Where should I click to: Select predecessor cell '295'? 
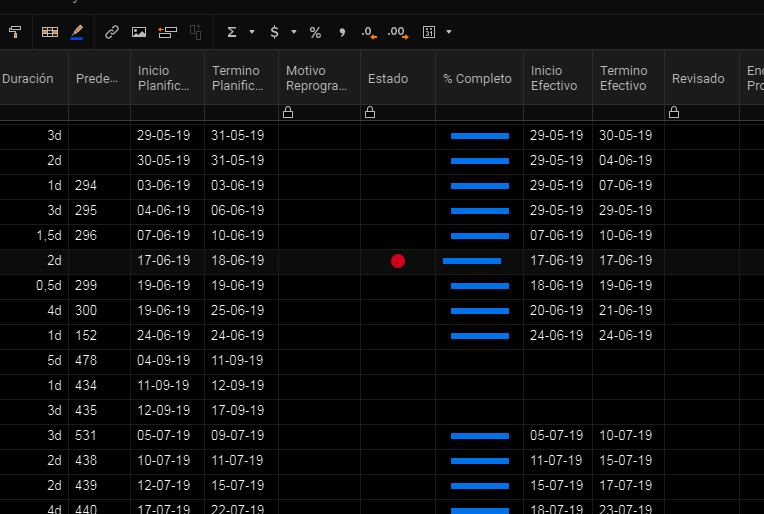coord(99,210)
